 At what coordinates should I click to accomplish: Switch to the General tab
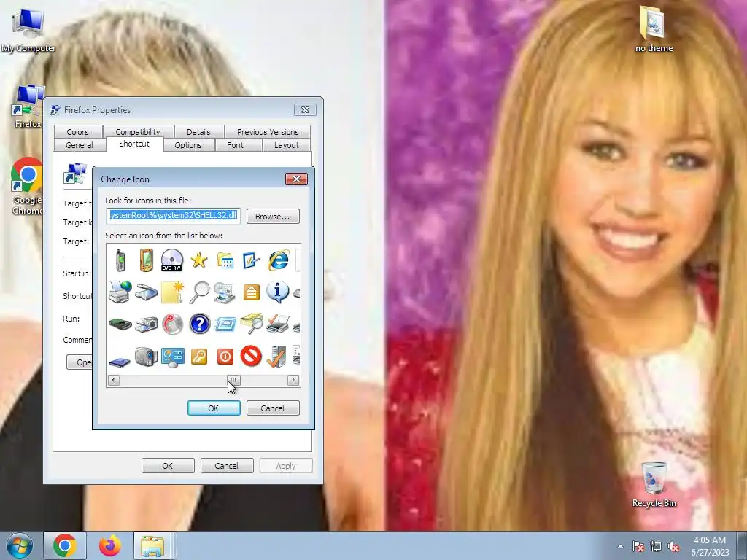coord(80,145)
